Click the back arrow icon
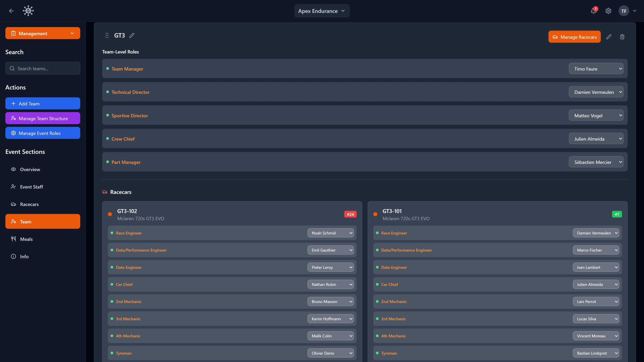Image resolution: width=644 pixels, height=362 pixels. click(x=11, y=11)
